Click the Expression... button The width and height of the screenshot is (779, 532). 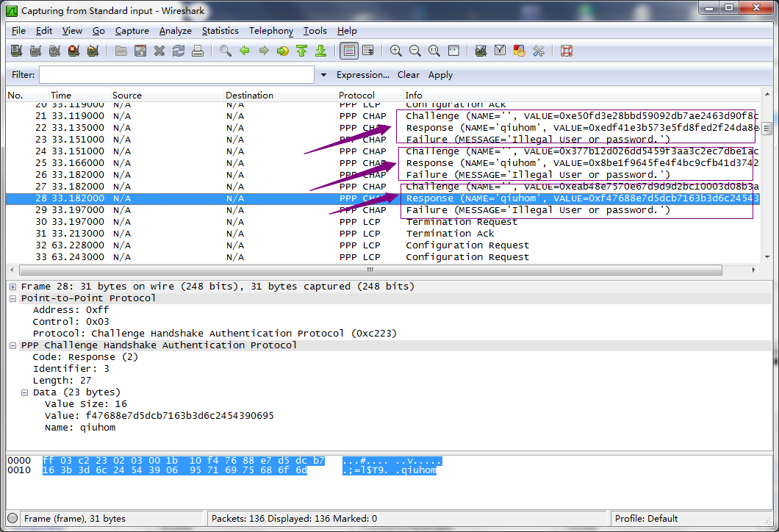(x=362, y=75)
